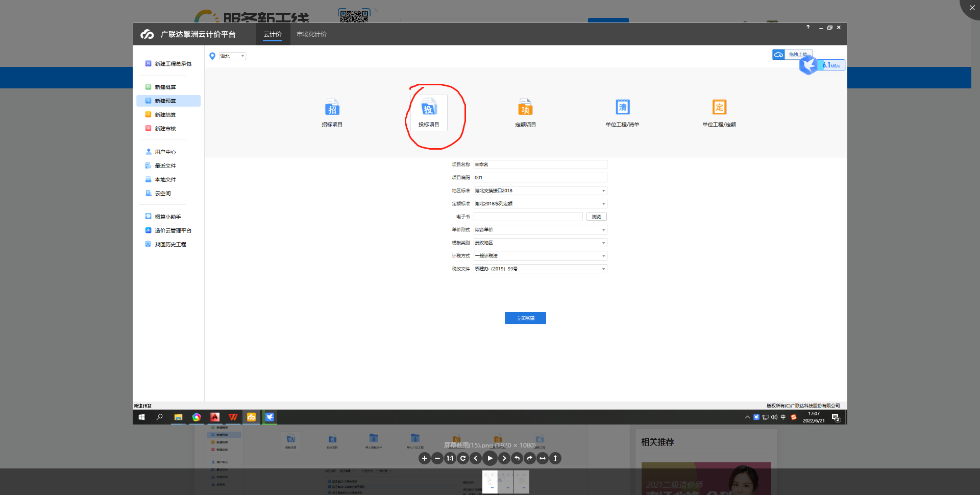Click the 6.1MB/s speed indicator
Viewport: 980px width, 495px height.
tap(831, 65)
